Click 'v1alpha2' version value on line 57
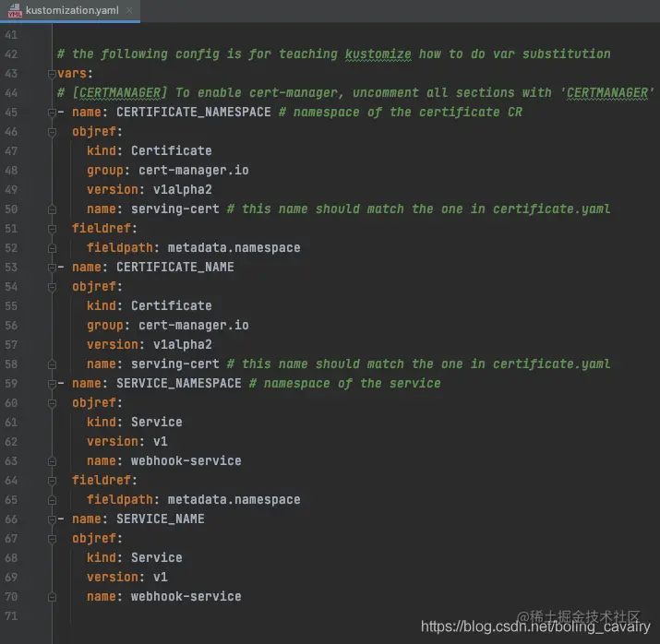 pos(183,345)
